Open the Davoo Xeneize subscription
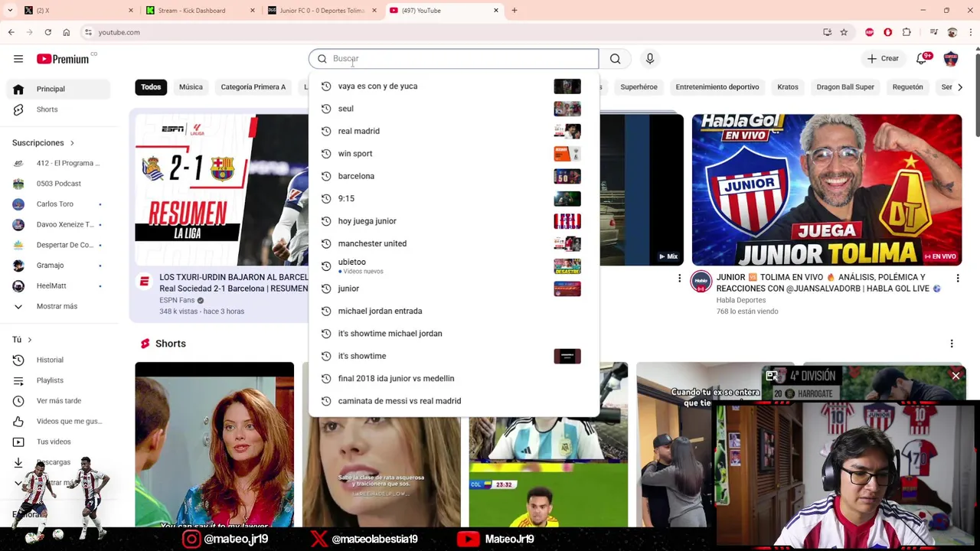 click(59, 224)
